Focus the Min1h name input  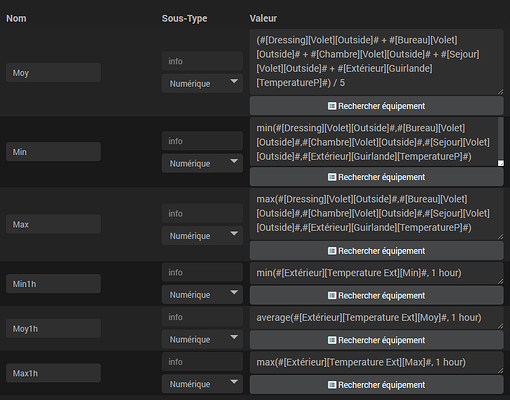click(x=53, y=284)
